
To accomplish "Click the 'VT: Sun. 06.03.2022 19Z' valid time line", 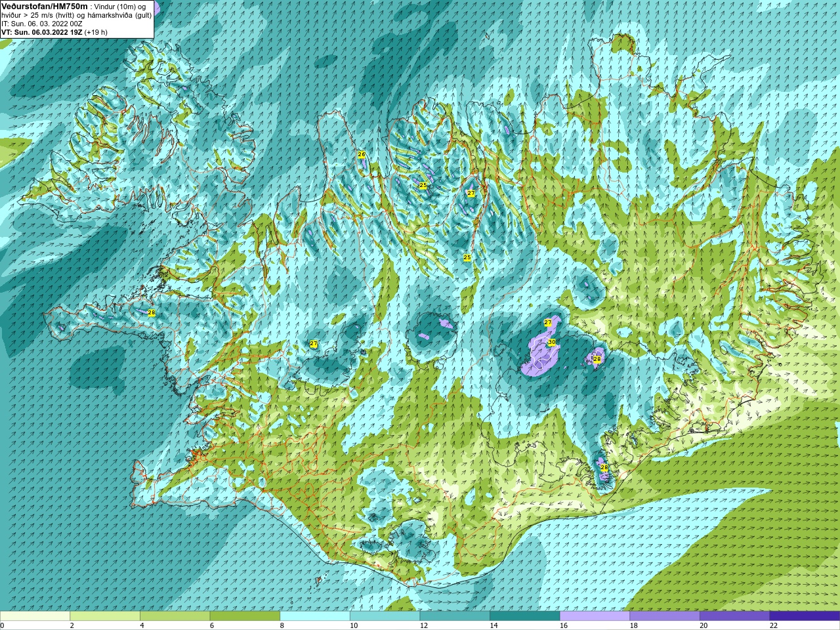I will [42, 32].
